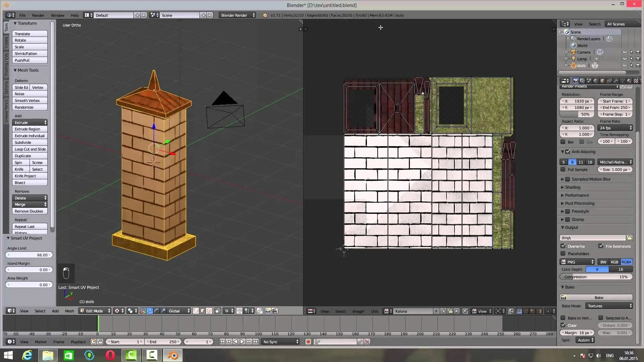Open the Modifiers wrench properties tab
Screen dimensions: 644x362
point(616,81)
